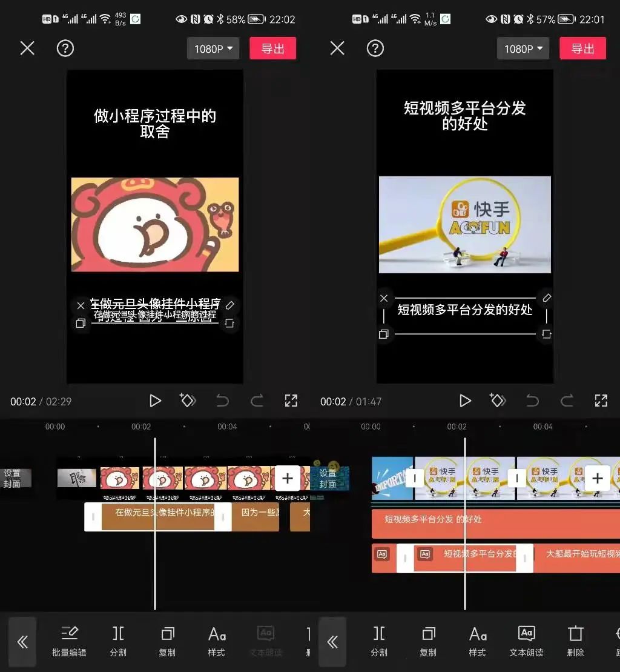Open the help question-mark icon
620x672 pixels.
coord(65,48)
